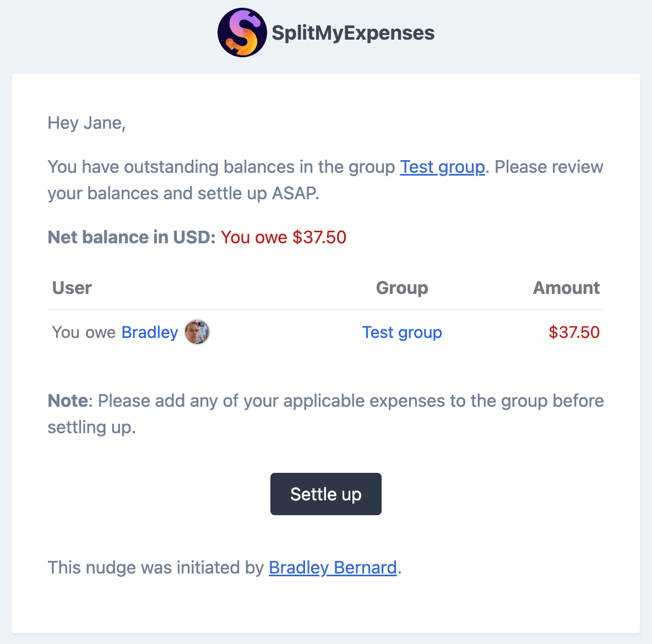652x644 pixels.
Task: Click the SplitMyExpenses logo icon
Action: coord(242,33)
